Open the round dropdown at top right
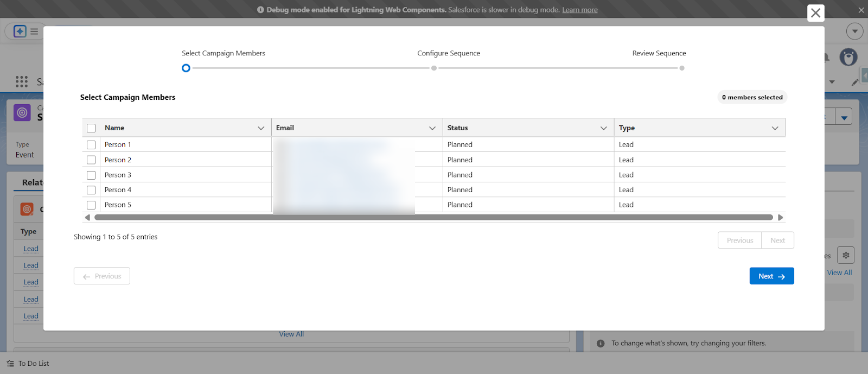 click(x=855, y=31)
